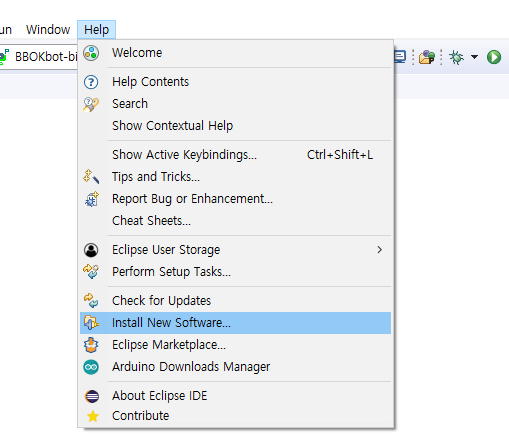Select Install New Software
Screen dimensions: 509x443
(235, 323)
